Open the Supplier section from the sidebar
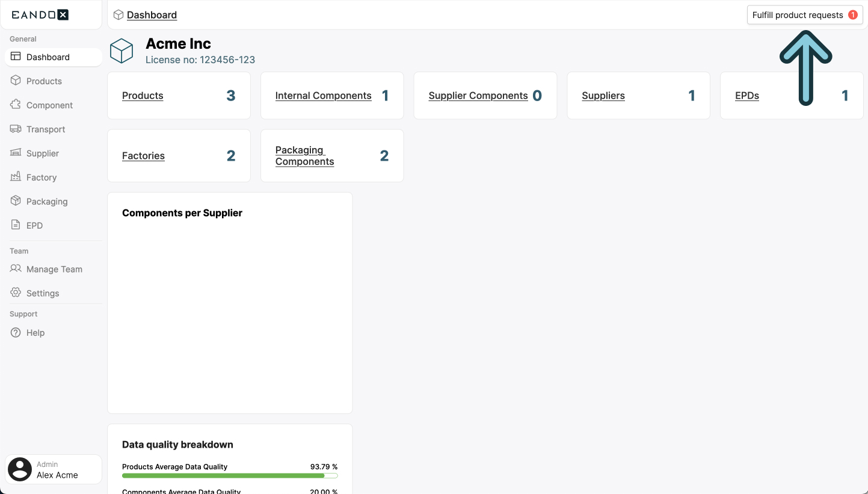868x494 pixels. [x=16, y=153]
